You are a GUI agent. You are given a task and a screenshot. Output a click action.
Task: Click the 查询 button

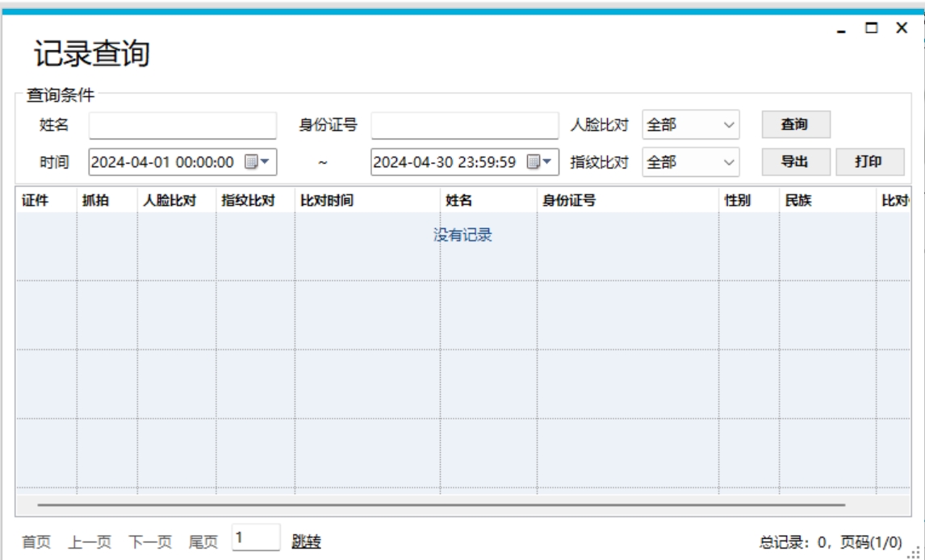(x=795, y=125)
